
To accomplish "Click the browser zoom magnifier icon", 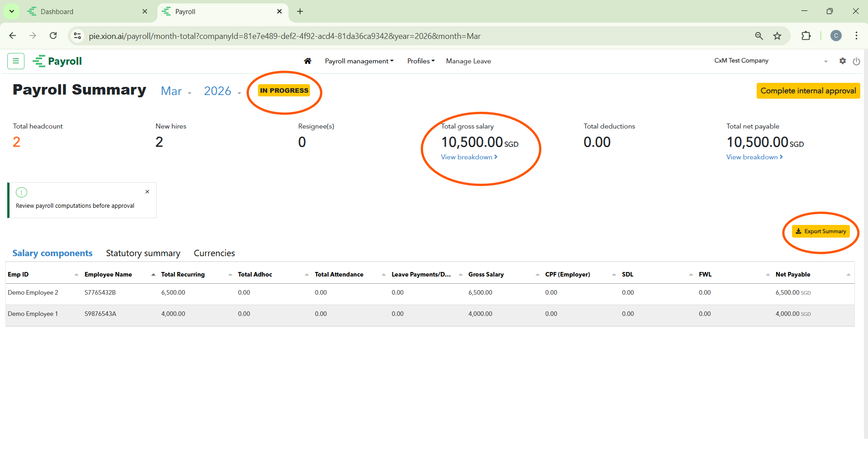I will pyautogui.click(x=759, y=36).
